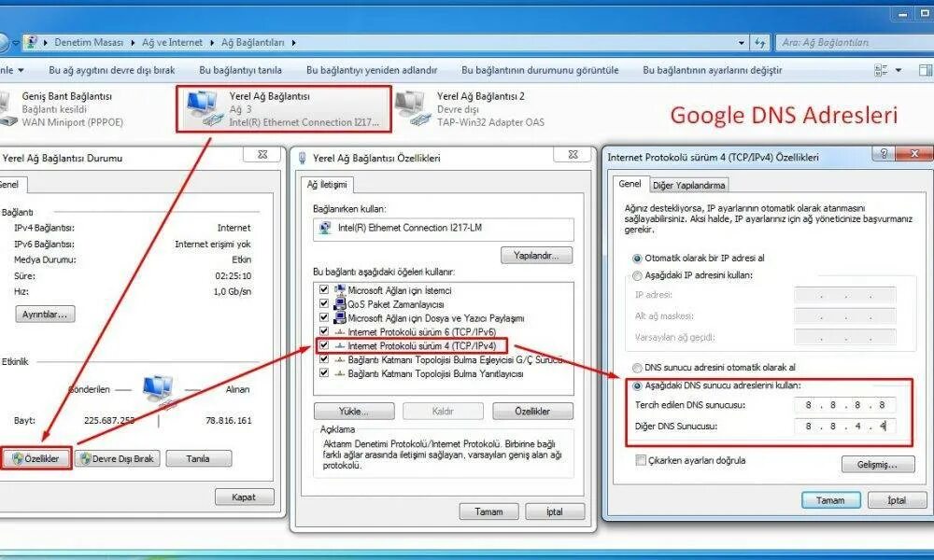This screenshot has width=934, height=560.
Task: Click Bu bağlantının ayarlarını değiştir
Action: pyautogui.click(x=712, y=70)
